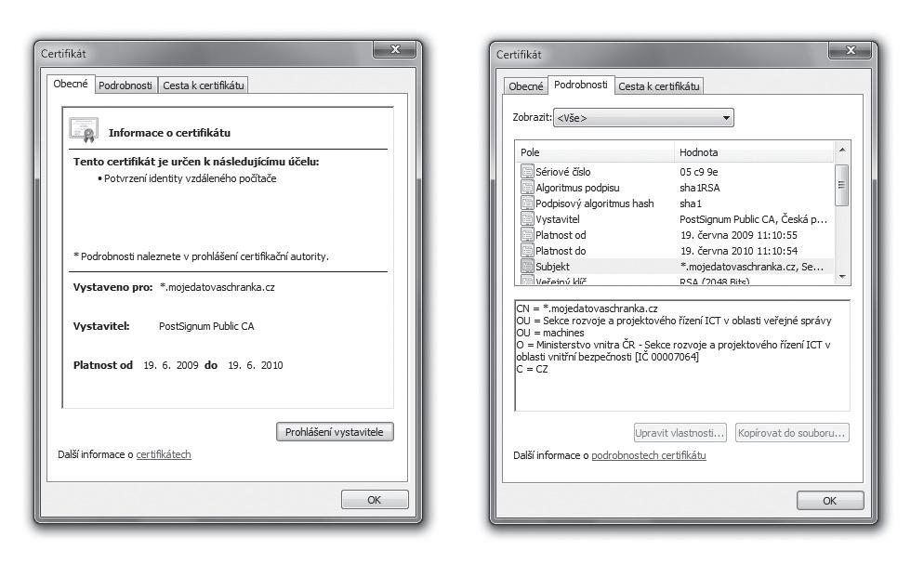The image size is (924, 564).
Task: Click the value 19. června 2009 11:10:55
Action: (738, 235)
